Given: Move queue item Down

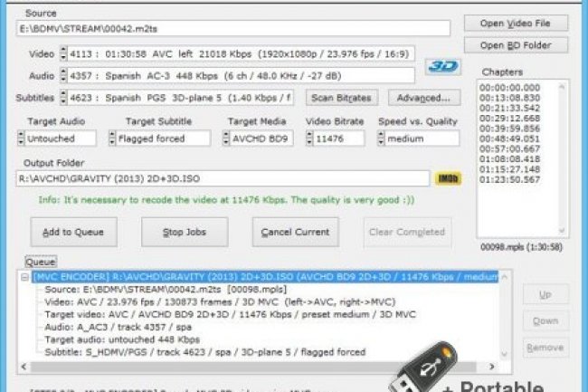Looking at the screenshot, I should [545, 321].
